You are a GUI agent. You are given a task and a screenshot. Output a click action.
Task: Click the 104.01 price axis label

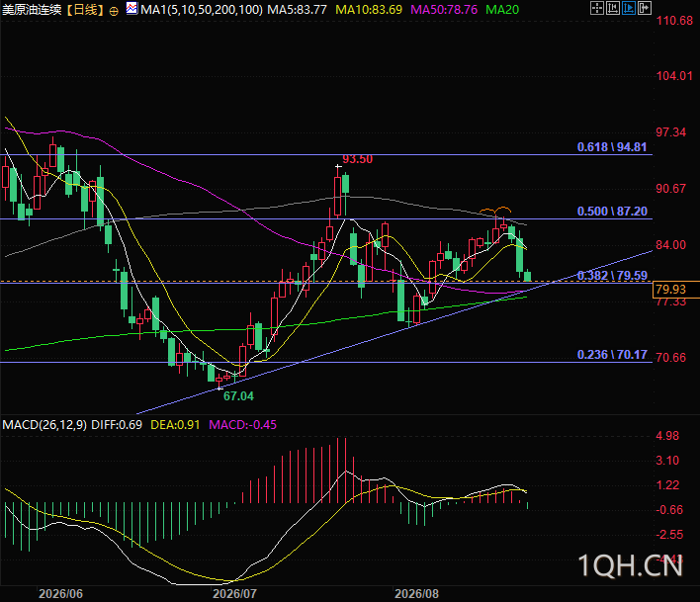click(674, 76)
